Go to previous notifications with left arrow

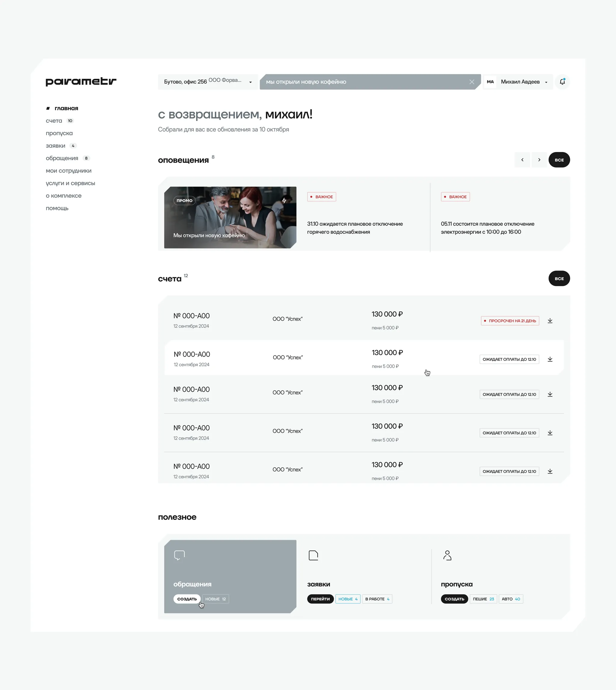tap(522, 160)
